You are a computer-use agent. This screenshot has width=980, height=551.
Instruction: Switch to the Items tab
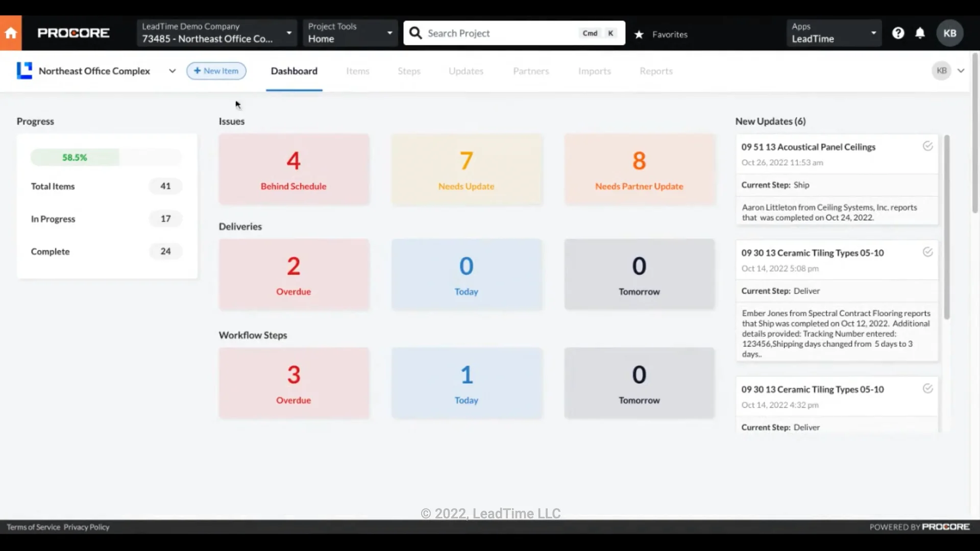357,71
